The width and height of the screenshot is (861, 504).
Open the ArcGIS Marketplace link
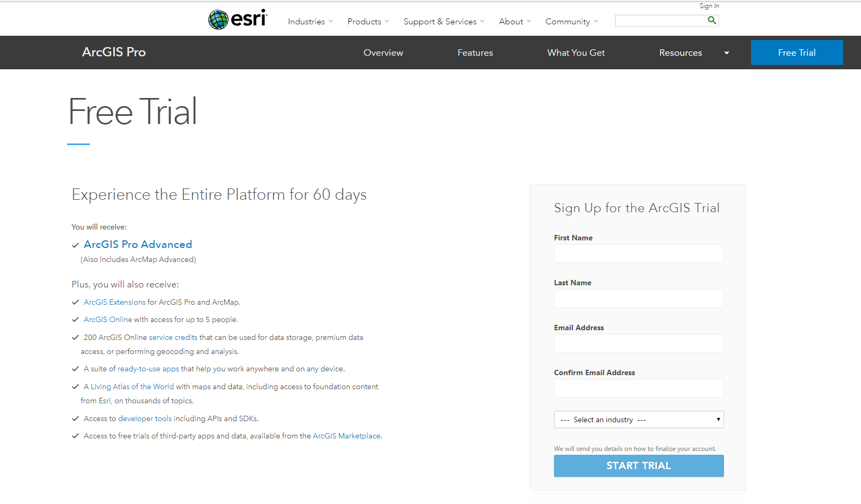(x=347, y=436)
